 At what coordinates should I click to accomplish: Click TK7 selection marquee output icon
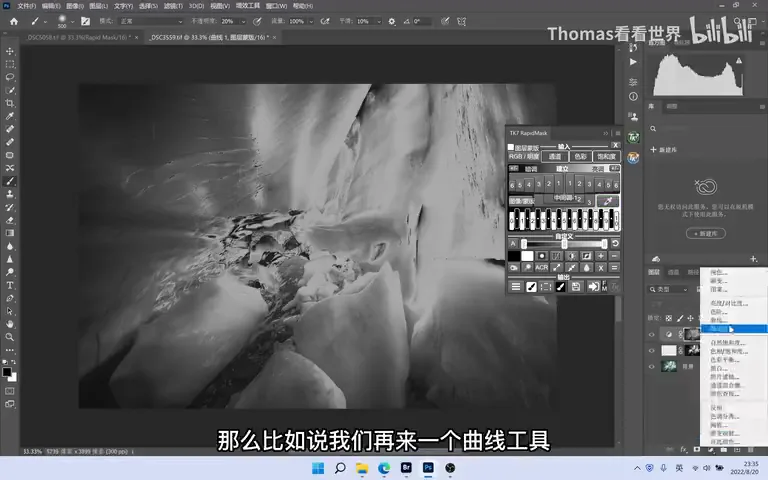(x=546, y=287)
